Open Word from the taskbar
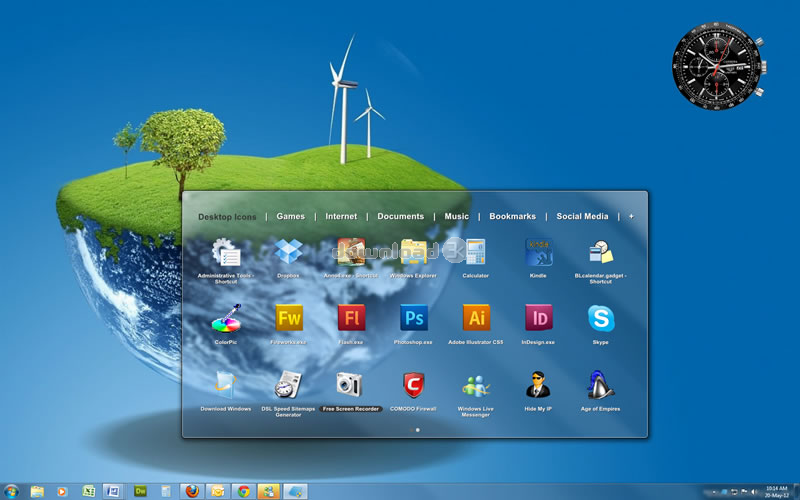 (x=113, y=491)
